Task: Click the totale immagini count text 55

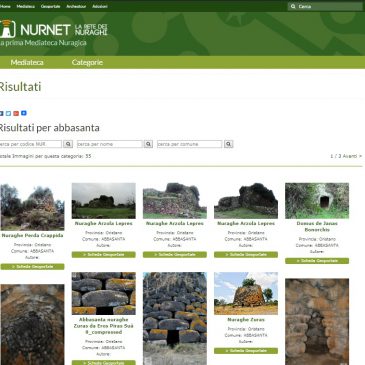Action: pos(45,156)
